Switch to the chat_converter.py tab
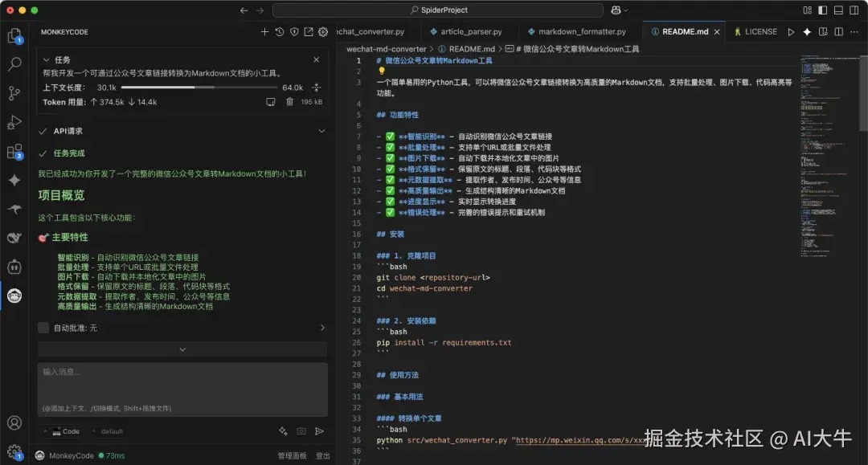Image resolution: width=868 pixels, height=465 pixels. pyautogui.click(x=371, y=32)
